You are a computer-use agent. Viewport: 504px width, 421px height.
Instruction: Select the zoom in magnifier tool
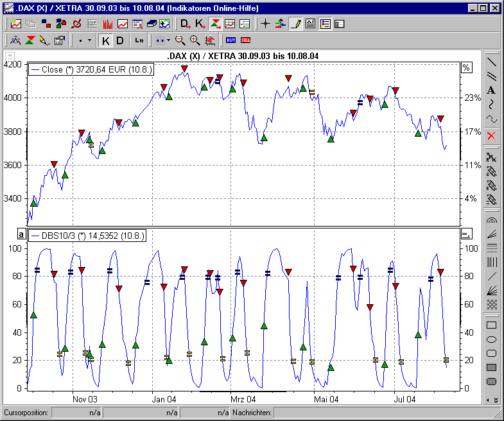pyautogui.click(x=195, y=40)
